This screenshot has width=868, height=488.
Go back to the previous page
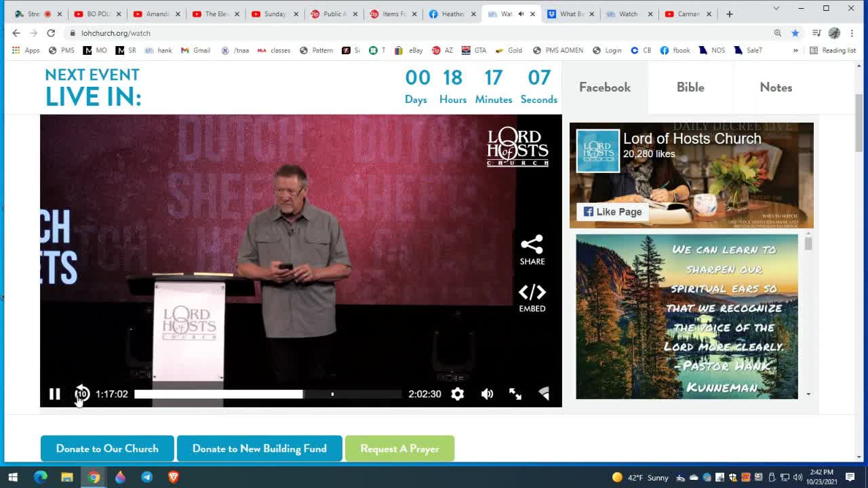(x=16, y=33)
